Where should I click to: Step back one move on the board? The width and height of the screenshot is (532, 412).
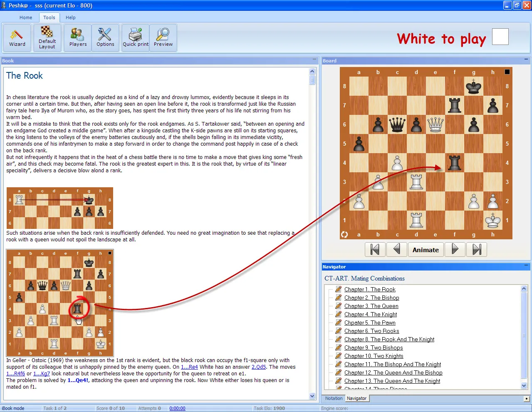(397, 250)
